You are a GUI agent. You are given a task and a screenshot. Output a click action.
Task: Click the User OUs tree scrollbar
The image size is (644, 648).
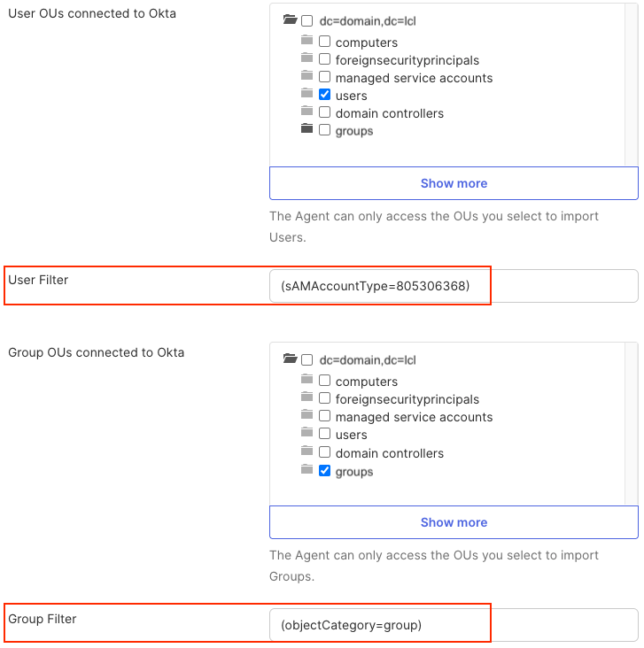point(632,84)
